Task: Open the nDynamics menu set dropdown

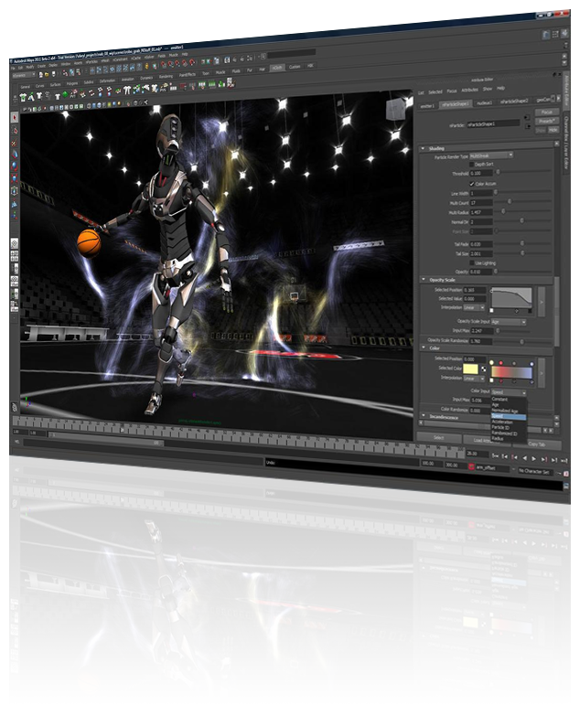Action: (23, 75)
